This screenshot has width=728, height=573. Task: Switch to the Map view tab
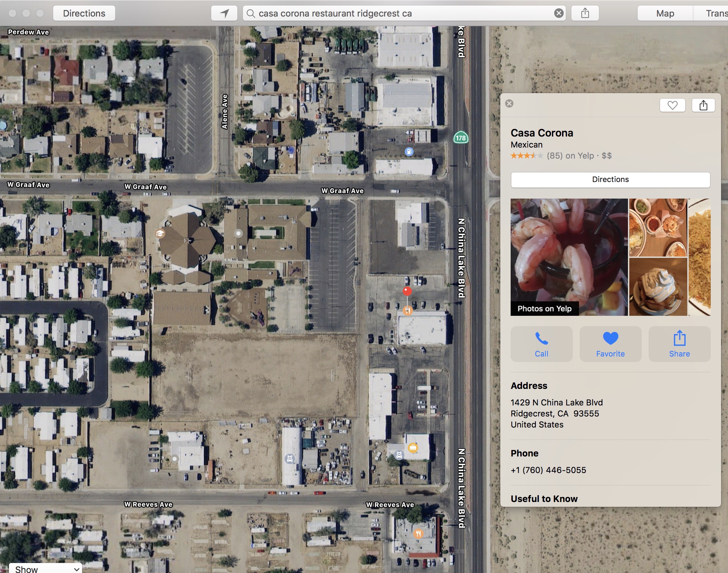point(665,13)
